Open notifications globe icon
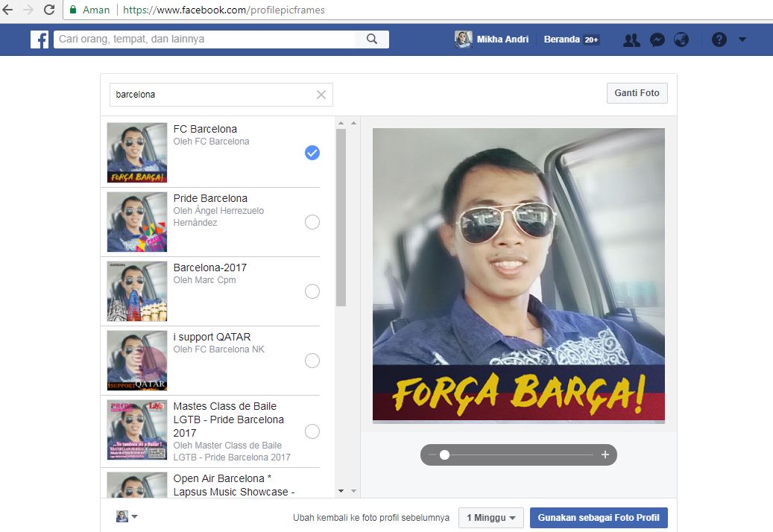773x532 pixels. (x=681, y=39)
